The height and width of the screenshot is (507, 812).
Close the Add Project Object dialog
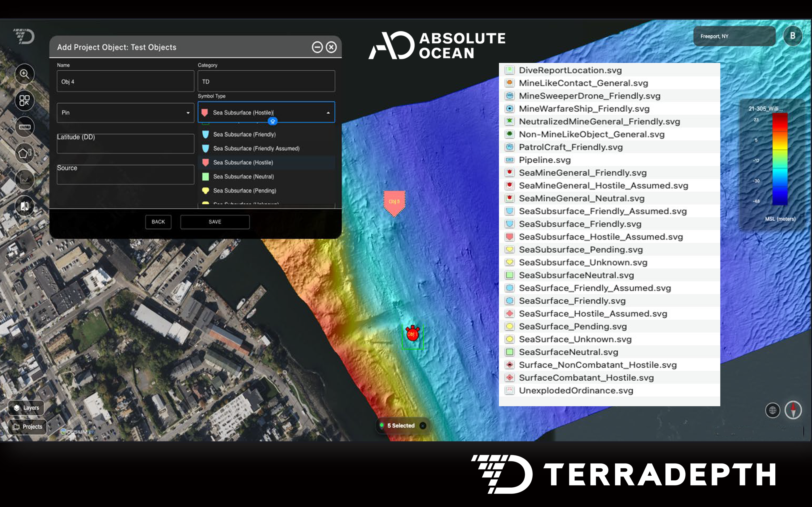click(331, 47)
